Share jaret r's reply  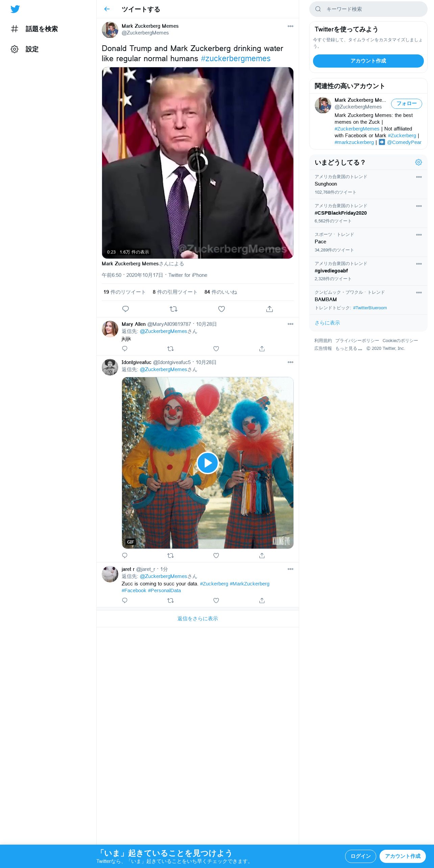coord(262,600)
